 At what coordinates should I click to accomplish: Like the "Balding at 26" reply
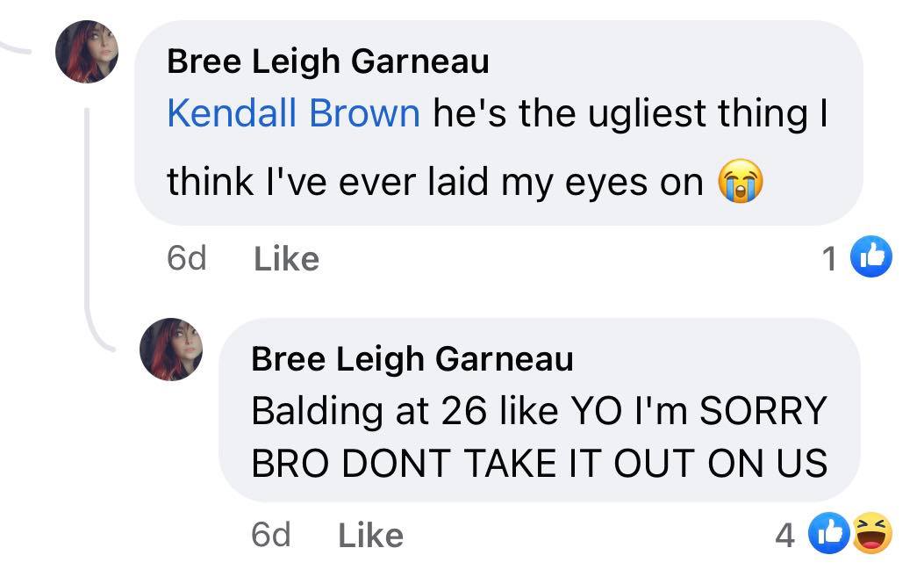point(370,535)
